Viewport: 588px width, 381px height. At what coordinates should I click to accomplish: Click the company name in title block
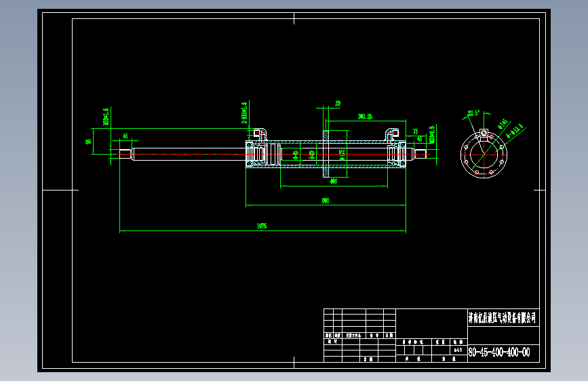[502, 318]
